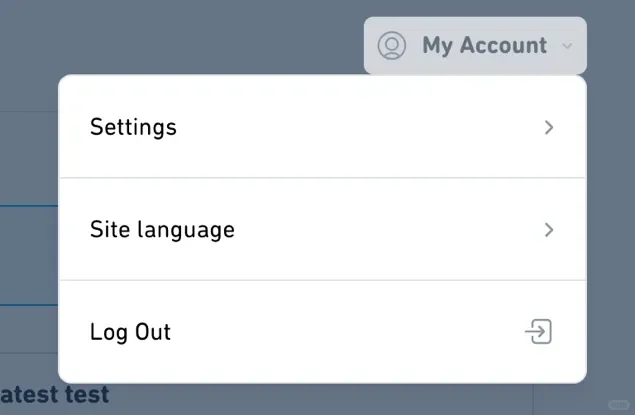The height and width of the screenshot is (415, 635).
Task: Click the blank area inside the Settings row
Action: (356, 127)
